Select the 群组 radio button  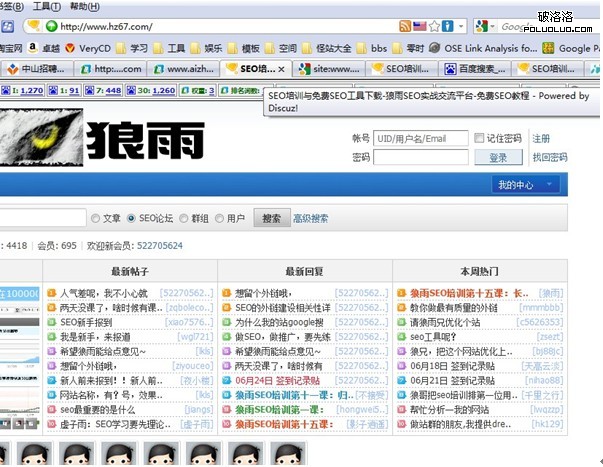point(184,218)
